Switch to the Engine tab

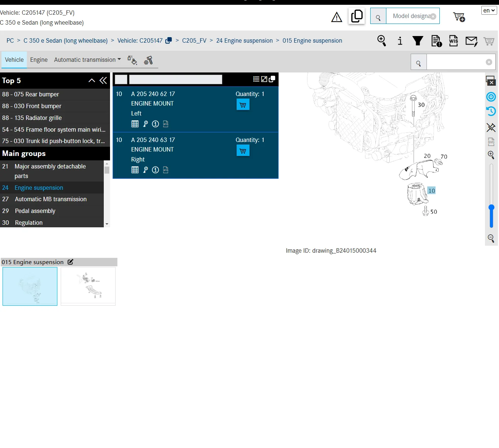pos(39,60)
